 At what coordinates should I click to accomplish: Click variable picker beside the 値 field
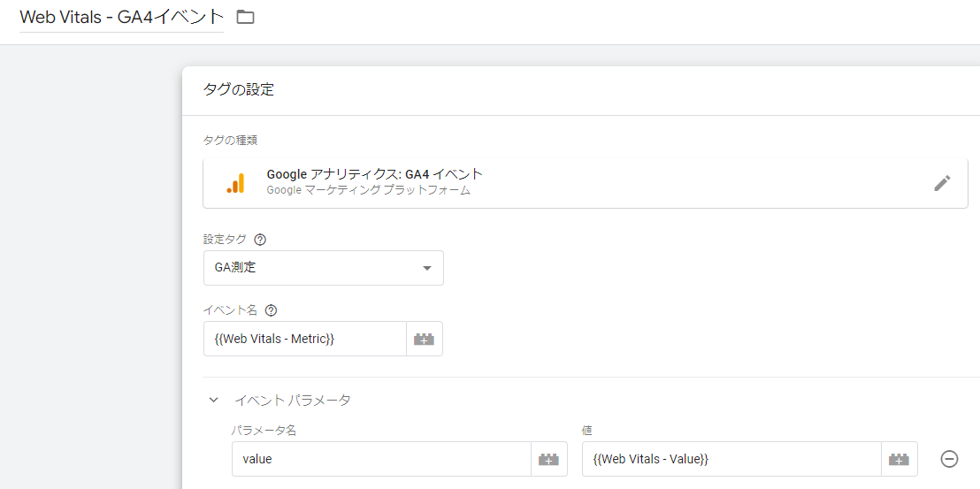[900, 459]
